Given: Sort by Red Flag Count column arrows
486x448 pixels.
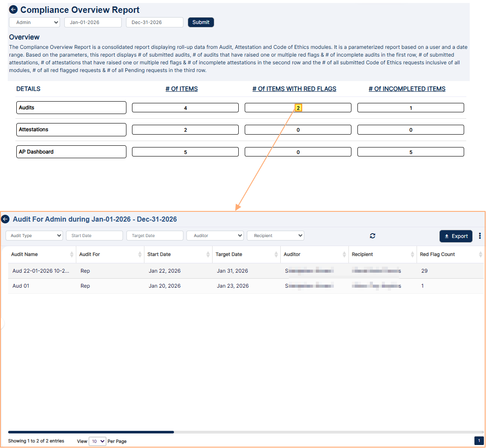Looking at the screenshot, I should [480, 255].
